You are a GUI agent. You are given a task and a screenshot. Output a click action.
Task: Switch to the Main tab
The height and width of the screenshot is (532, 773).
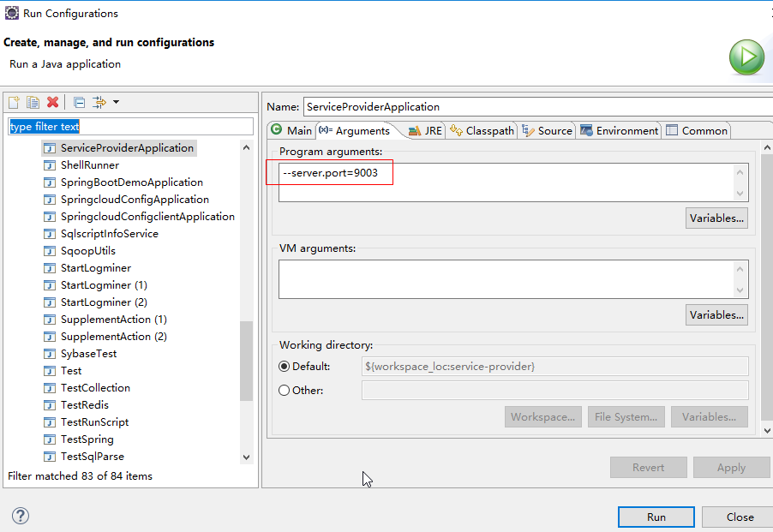click(x=291, y=130)
